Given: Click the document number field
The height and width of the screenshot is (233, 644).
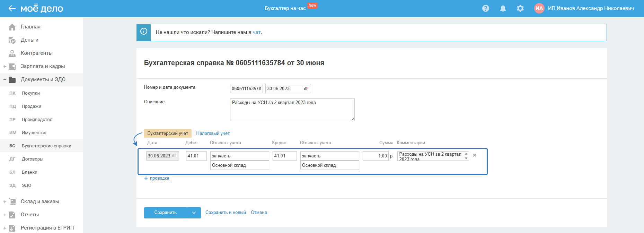Looking at the screenshot, I should [246, 89].
